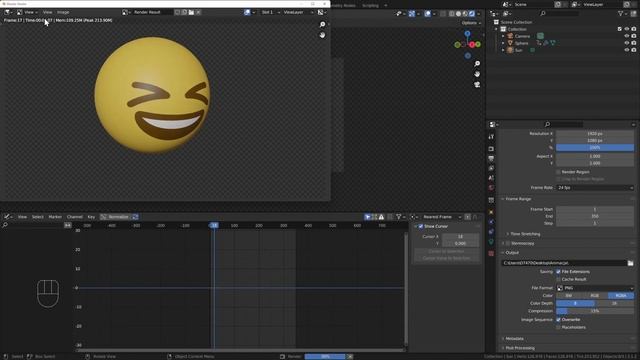The image size is (640, 360).
Task: Open the ViewLayer dropdown in render window
Action: pos(298,12)
